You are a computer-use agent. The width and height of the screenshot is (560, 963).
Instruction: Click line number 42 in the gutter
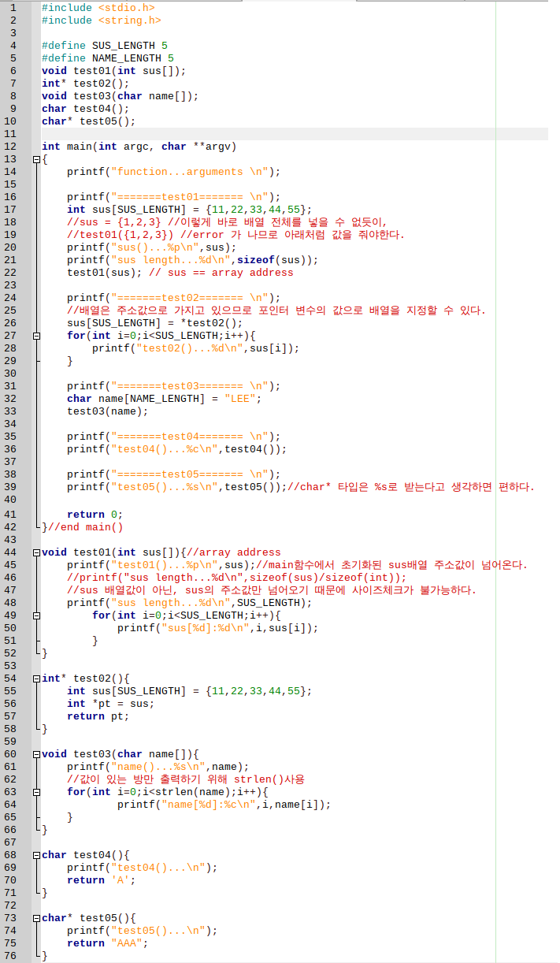coord(9,527)
